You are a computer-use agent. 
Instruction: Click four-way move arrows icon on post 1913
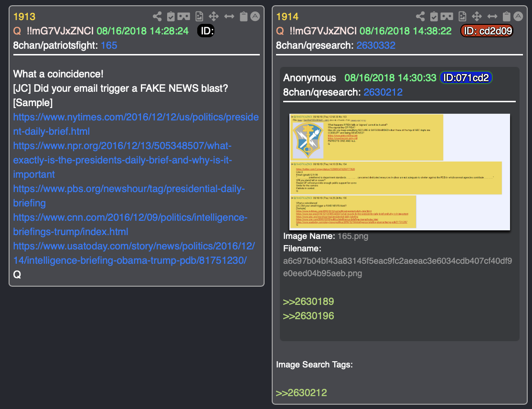[213, 16]
